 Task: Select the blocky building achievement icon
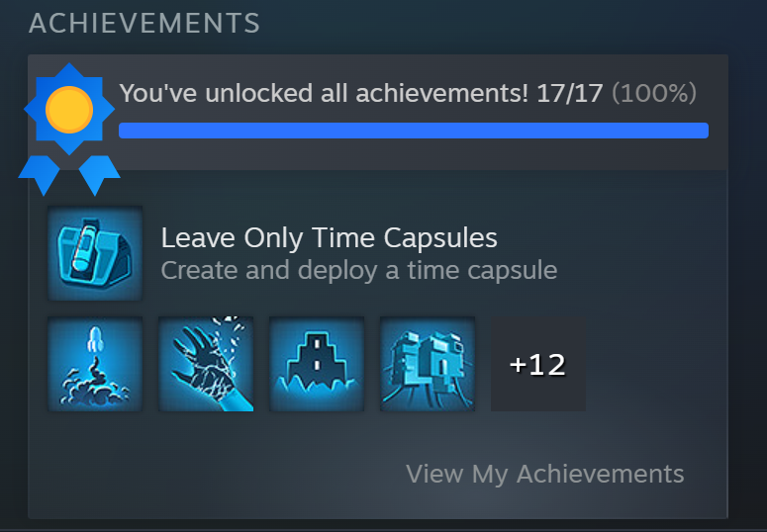tap(427, 364)
